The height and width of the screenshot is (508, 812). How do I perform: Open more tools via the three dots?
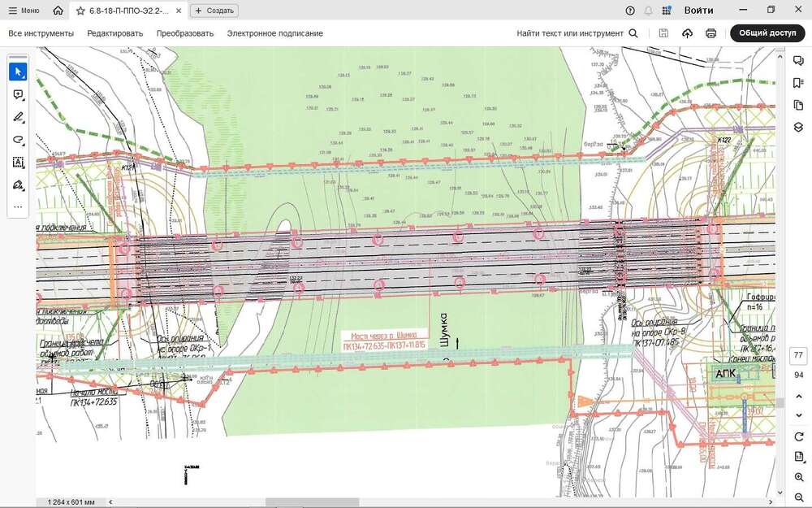[18, 206]
